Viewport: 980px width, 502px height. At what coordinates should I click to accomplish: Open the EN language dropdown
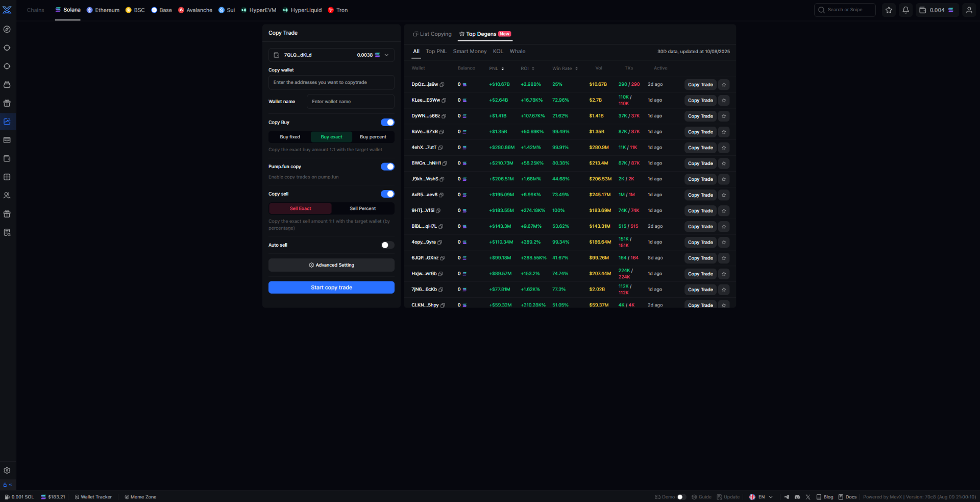click(761, 497)
